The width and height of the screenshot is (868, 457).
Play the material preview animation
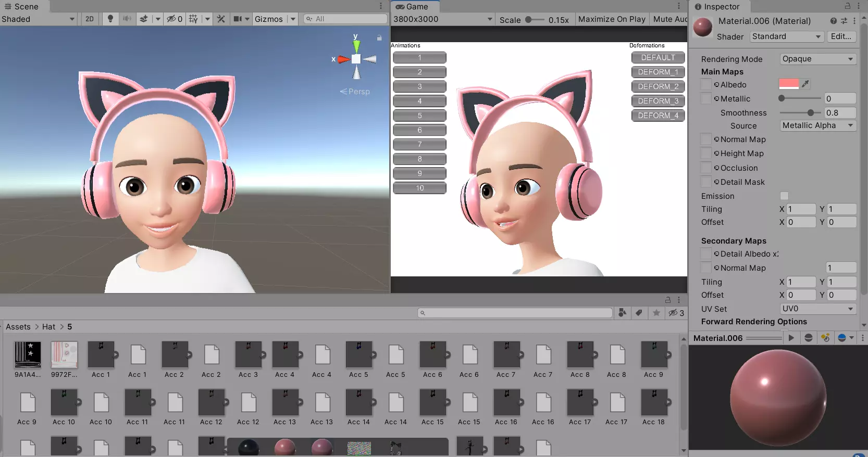tap(791, 338)
